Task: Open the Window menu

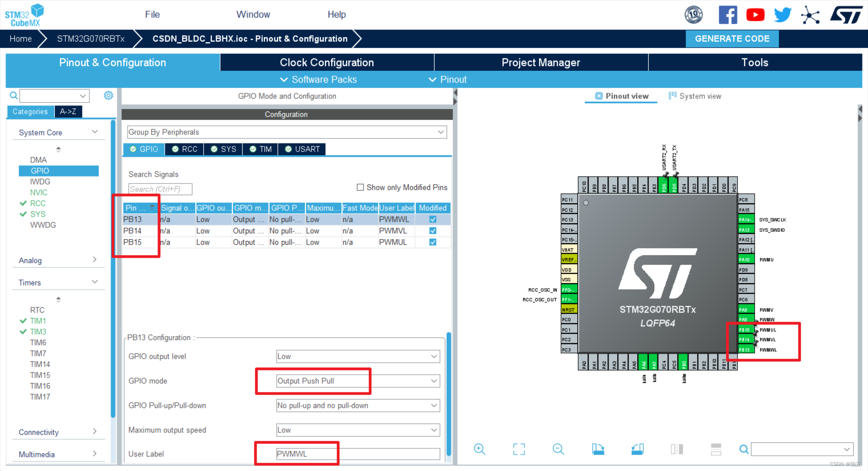Action: tap(253, 15)
